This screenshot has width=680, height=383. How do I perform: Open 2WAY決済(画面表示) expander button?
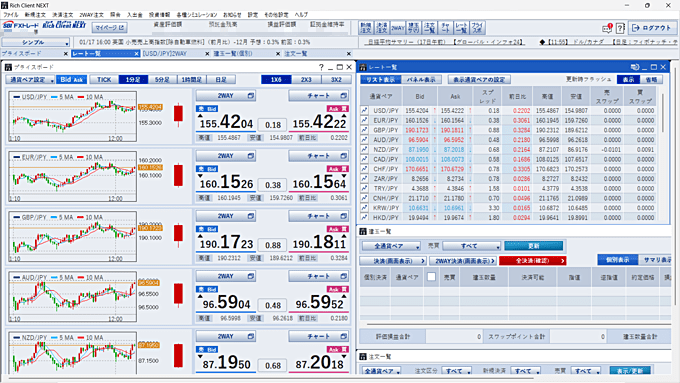pos(463,261)
